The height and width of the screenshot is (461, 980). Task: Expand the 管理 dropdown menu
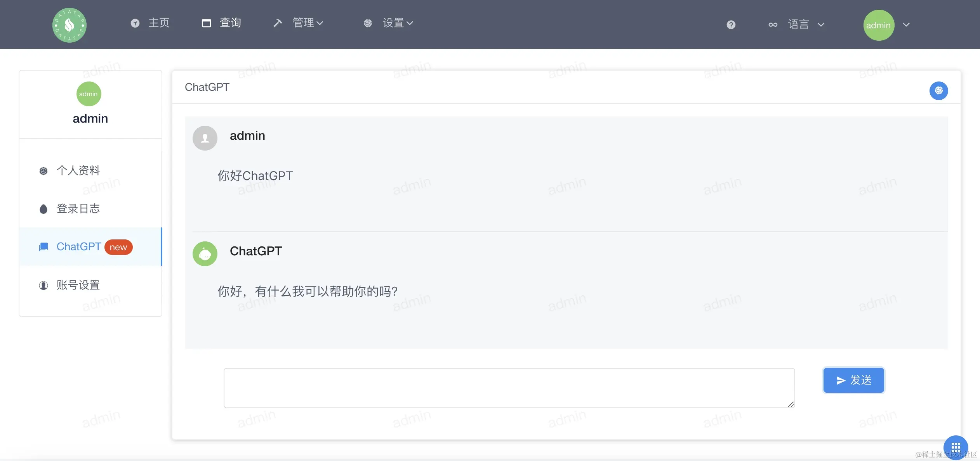coord(298,23)
